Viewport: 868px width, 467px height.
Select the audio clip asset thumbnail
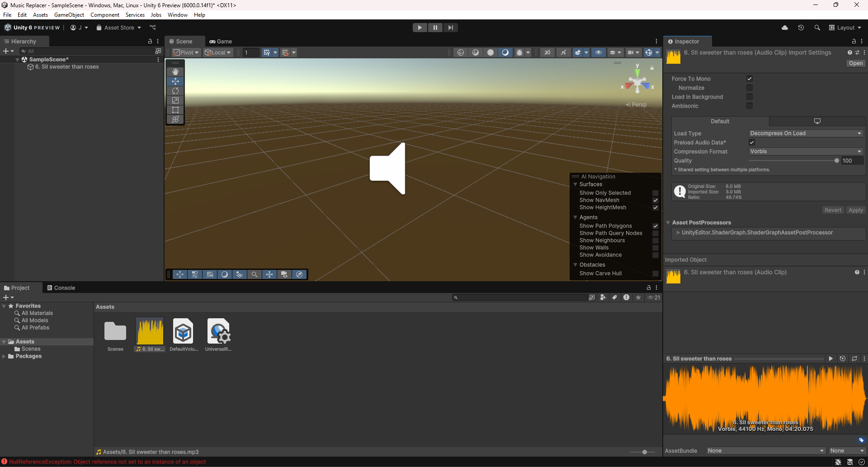point(150,332)
